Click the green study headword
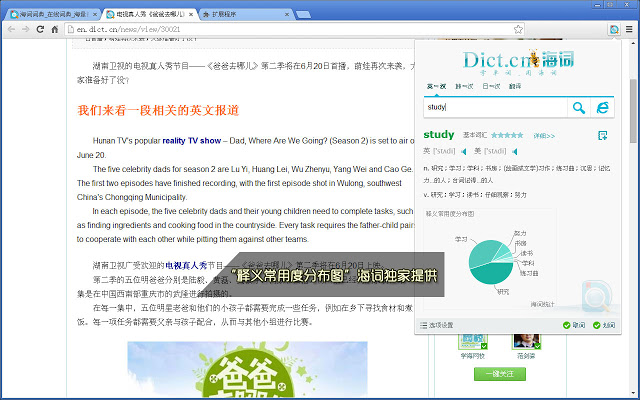The image size is (640, 400). [439, 135]
